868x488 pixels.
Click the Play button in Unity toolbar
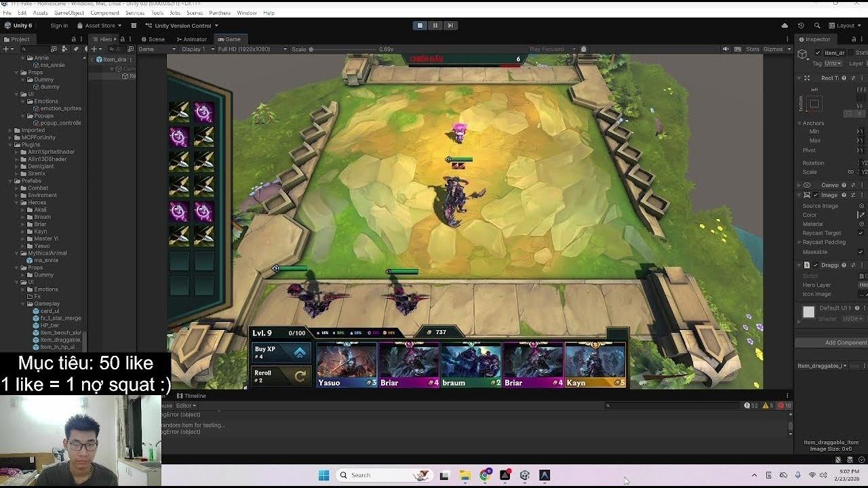point(420,25)
